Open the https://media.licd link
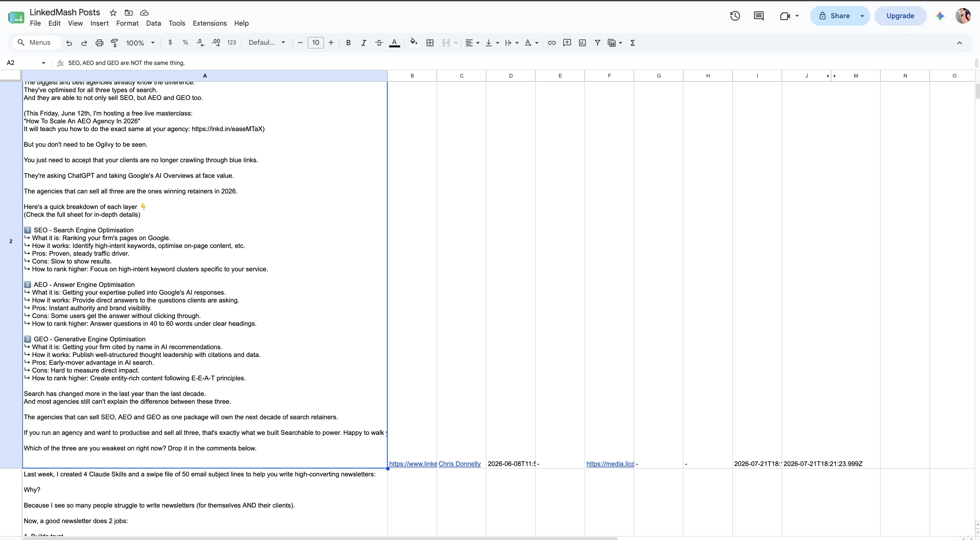Viewport: 980px width, 540px height. [x=610, y=463]
